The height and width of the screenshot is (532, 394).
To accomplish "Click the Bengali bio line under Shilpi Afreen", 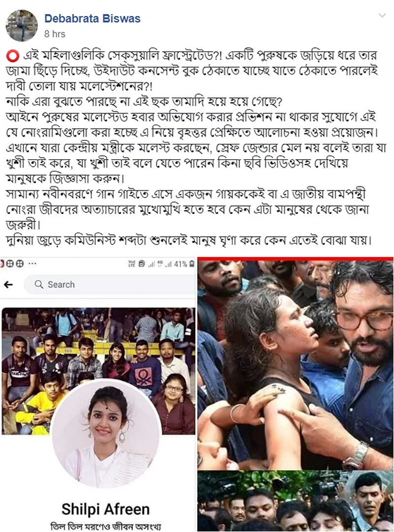I will (x=106, y=526).
